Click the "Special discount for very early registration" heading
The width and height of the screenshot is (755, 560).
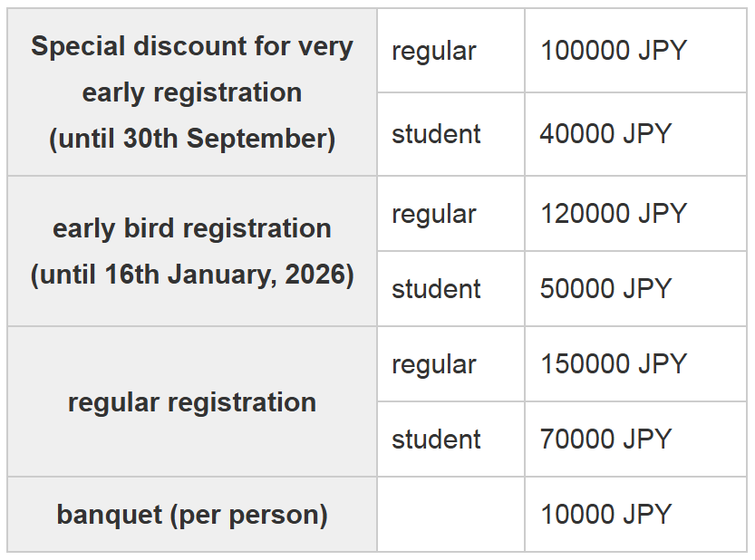tap(192, 69)
